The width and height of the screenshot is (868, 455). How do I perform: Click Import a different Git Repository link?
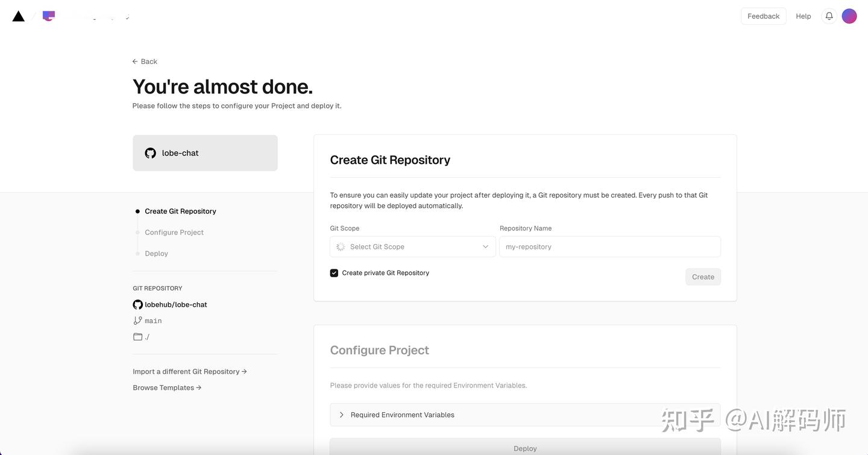tap(189, 372)
